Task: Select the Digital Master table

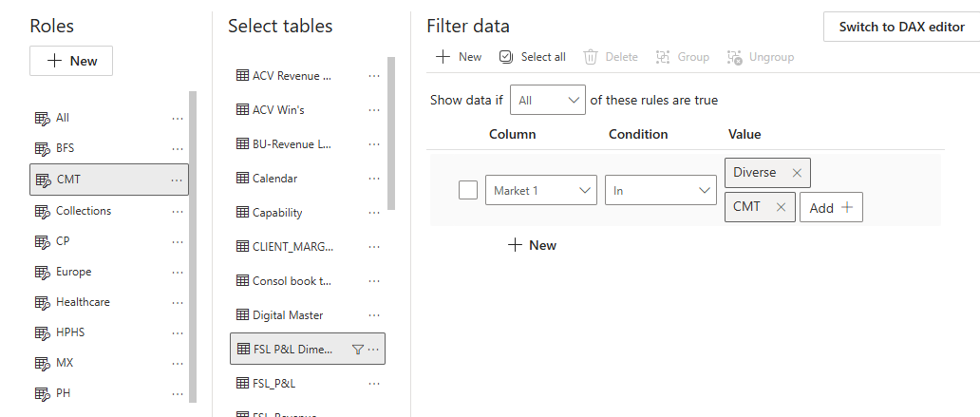Action: pos(308,315)
